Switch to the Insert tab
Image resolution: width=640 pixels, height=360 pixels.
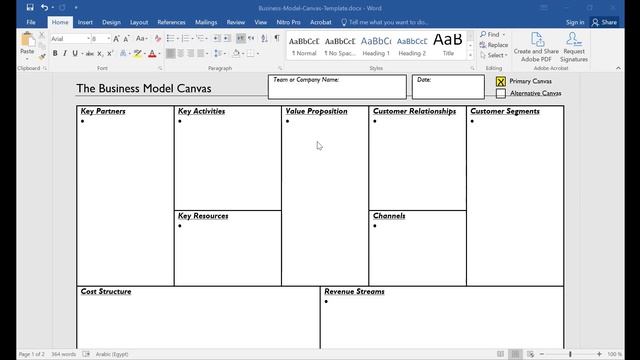(85, 22)
